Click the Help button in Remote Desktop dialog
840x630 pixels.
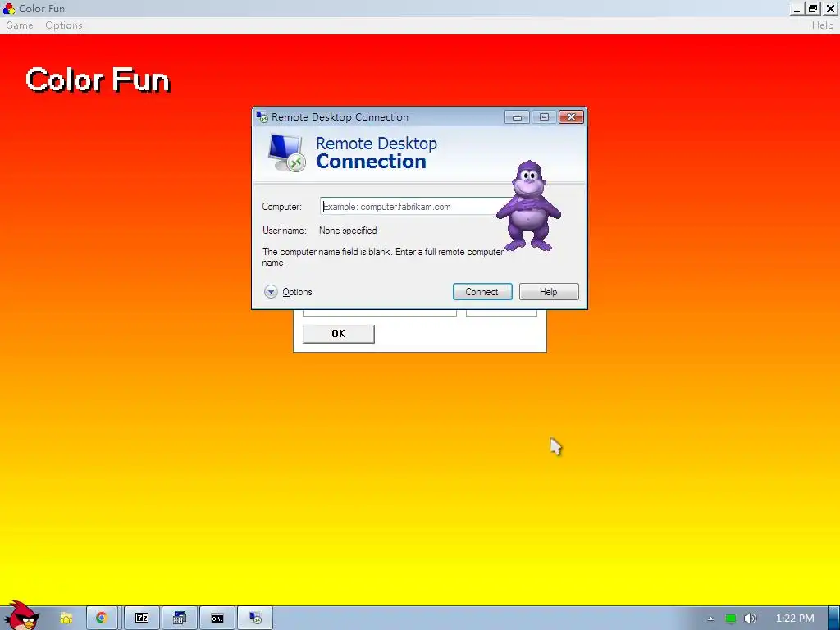tap(549, 292)
